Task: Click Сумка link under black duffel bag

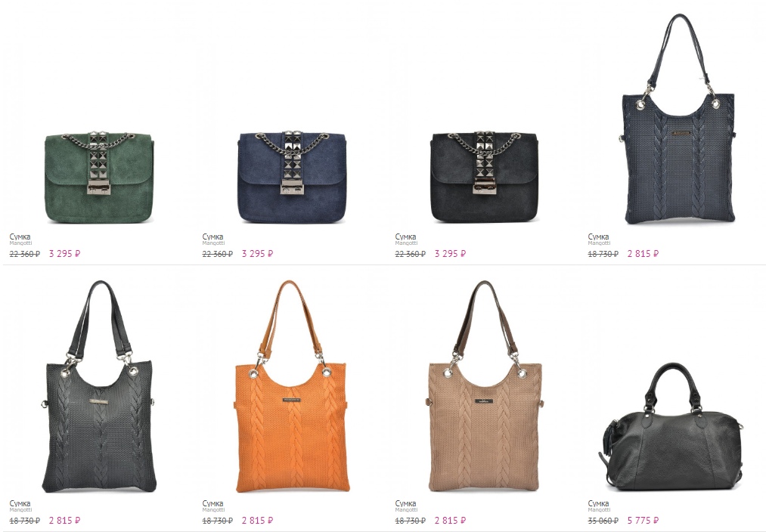Action: pyautogui.click(x=598, y=503)
